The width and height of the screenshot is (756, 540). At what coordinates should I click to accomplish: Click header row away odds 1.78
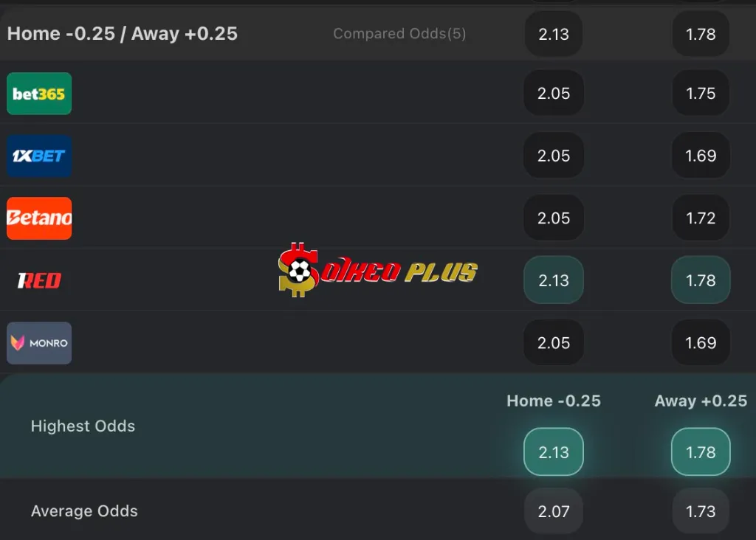pos(701,34)
